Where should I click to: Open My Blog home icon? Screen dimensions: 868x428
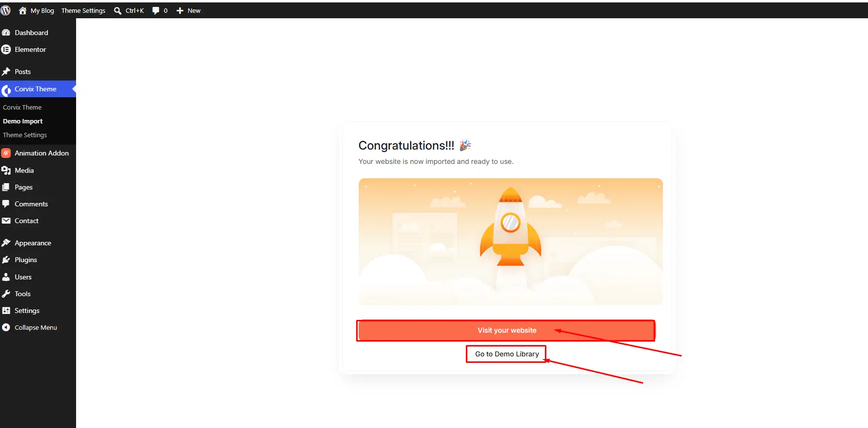pyautogui.click(x=23, y=10)
